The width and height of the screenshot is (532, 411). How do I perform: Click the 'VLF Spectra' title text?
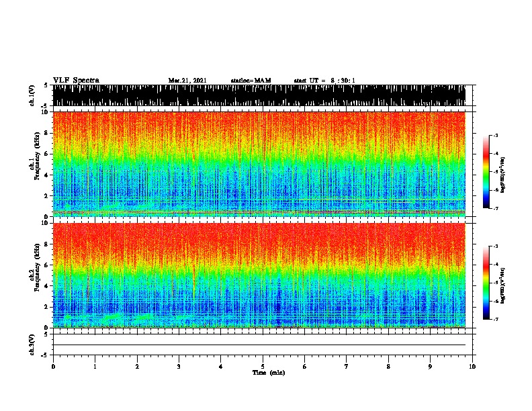pyautogui.click(x=76, y=81)
